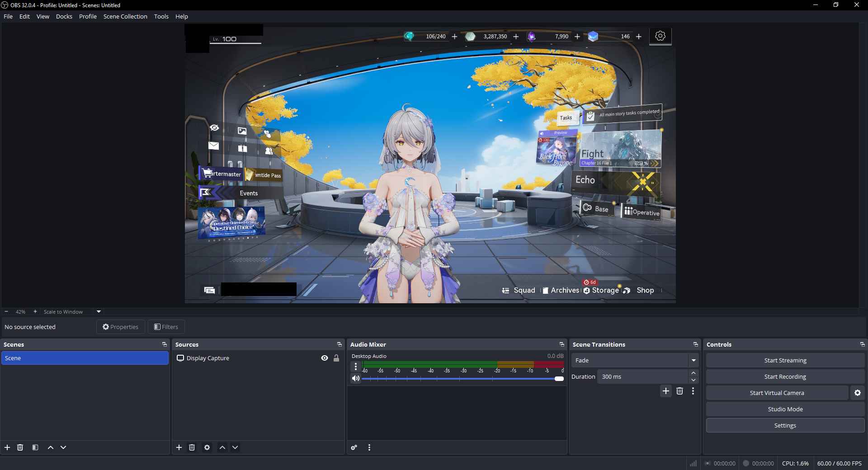Click Start Streaming
This screenshot has width=868, height=470.
point(785,361)
